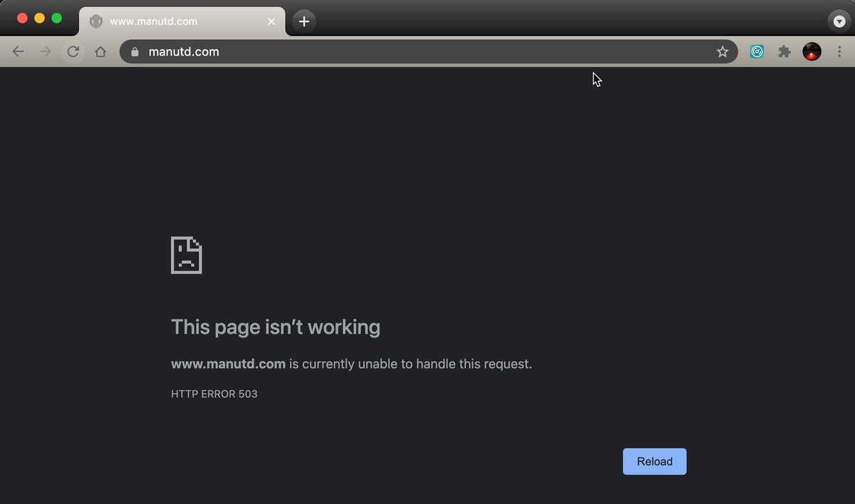View site info via padlock icon
The height and width of the screenshot is (504, 855).
pyautogui.click(x=135, y=51)
